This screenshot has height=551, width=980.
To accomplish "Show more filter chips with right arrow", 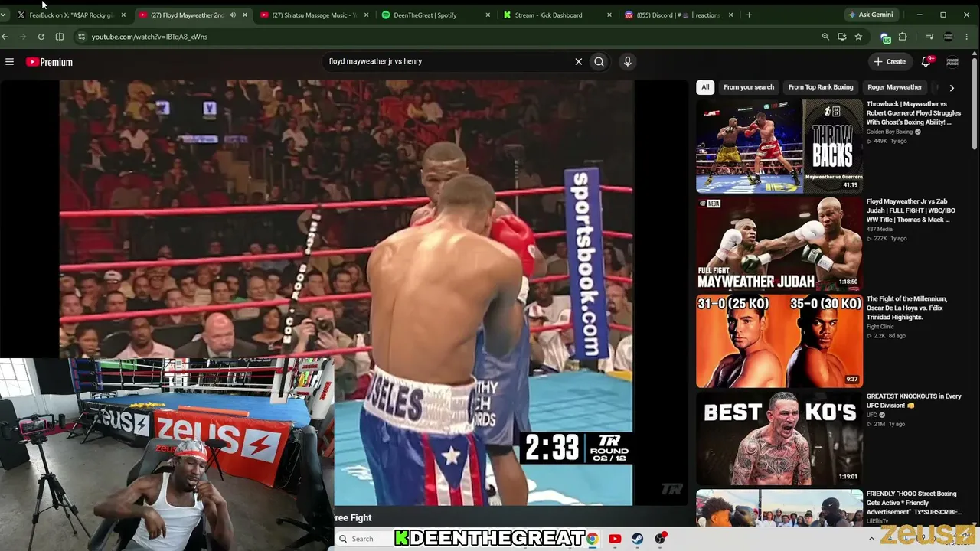I will 952,87.
